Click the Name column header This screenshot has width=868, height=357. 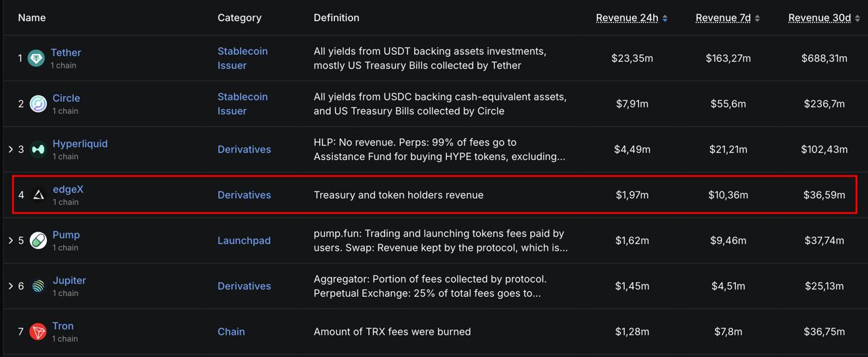coord(32,18)
